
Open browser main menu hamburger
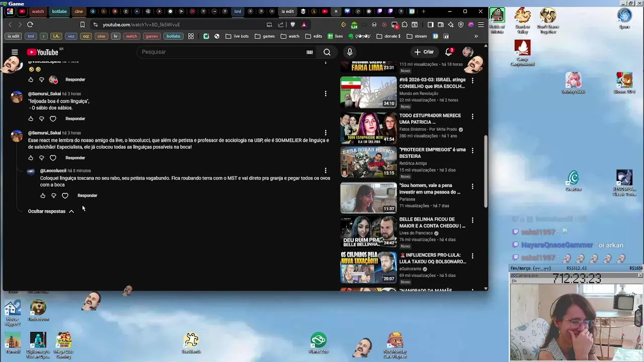tap(481, 25)
